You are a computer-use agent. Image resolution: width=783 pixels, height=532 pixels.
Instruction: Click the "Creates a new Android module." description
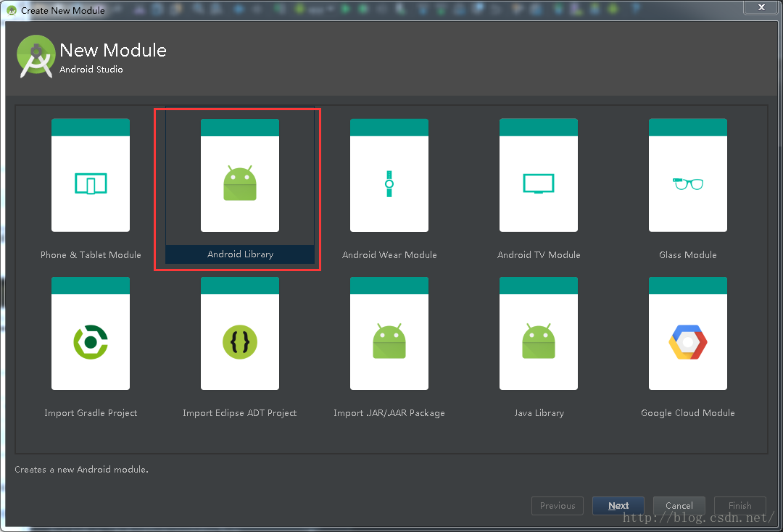[x=81, y=469]
